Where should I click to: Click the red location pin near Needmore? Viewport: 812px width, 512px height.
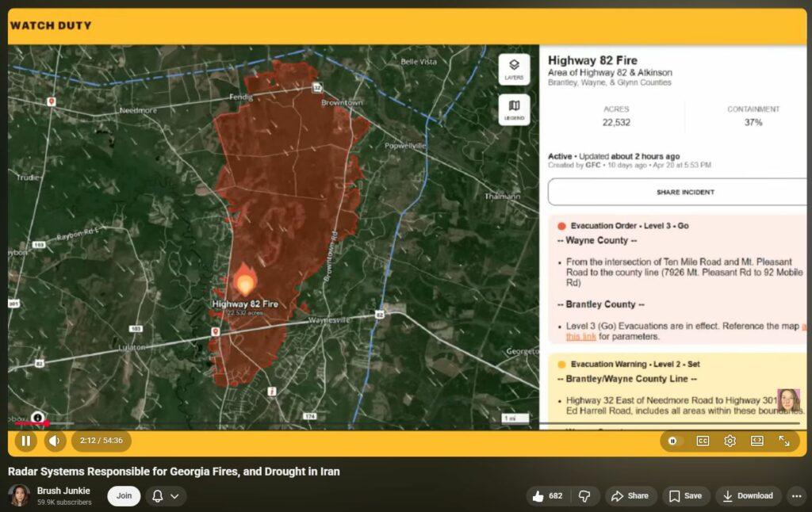pyautogui.click(x=52, y=101)
